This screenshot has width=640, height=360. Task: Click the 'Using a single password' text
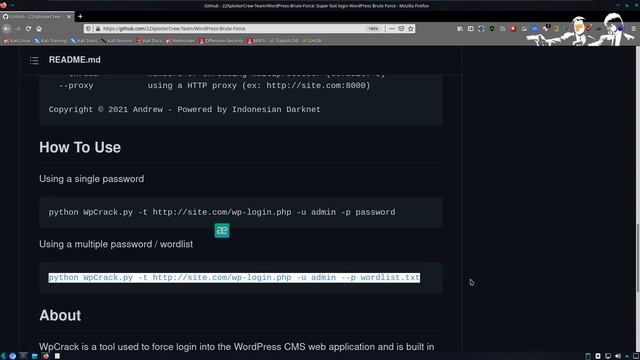91,179
